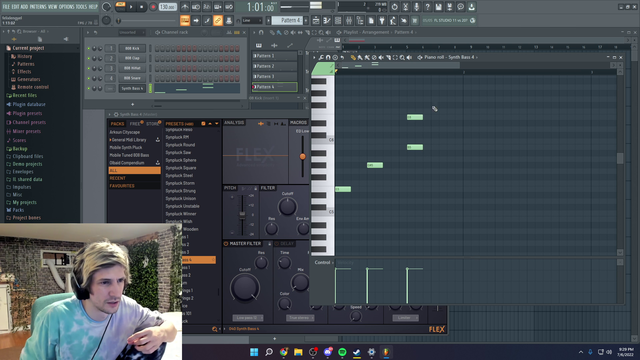Open the Channel rack view icon
The width and height of the screenshot is (640, 360).
(338, 20)
